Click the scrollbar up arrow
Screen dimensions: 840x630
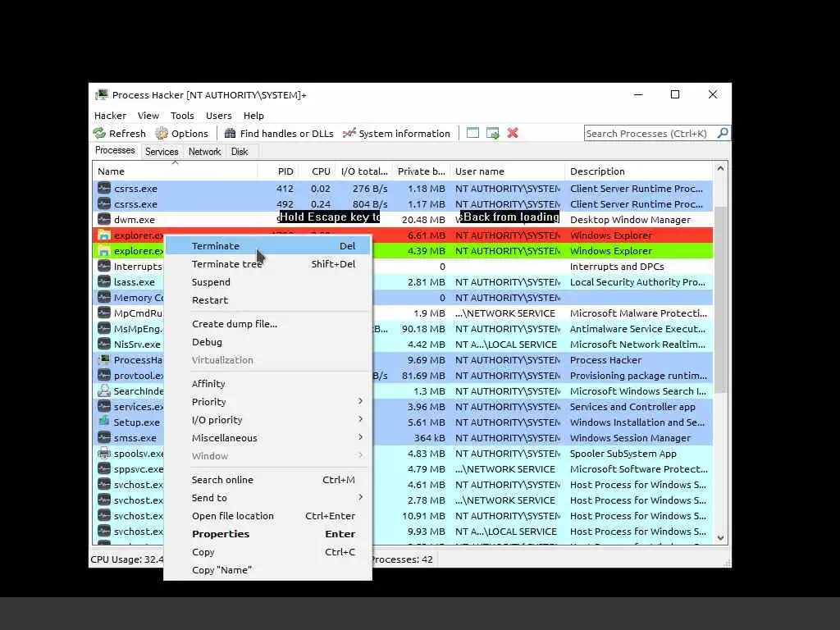click(720, 169)
